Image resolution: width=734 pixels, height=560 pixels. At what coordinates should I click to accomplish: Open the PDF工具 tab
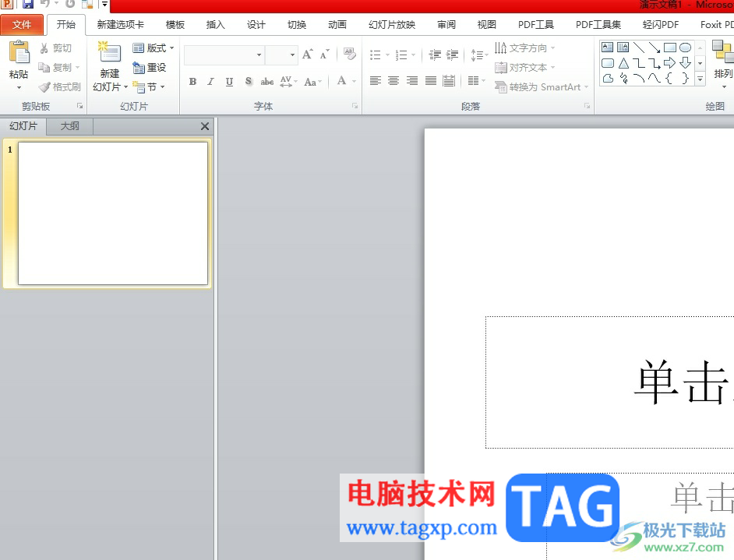pyautogui.click(x=535, y=25)
